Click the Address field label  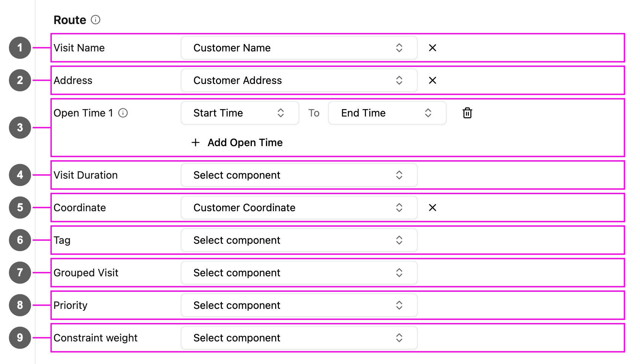point(73,80)
